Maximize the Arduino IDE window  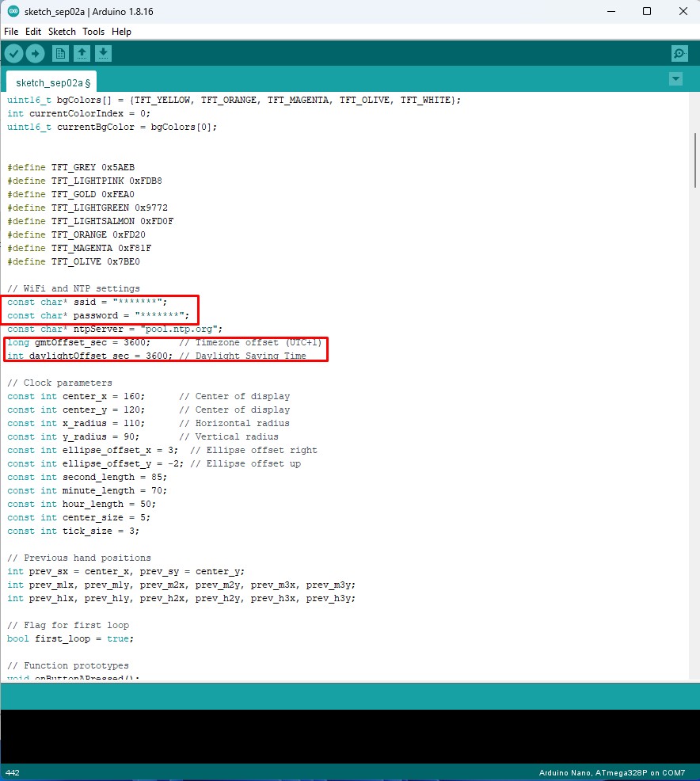click(647, 11)
